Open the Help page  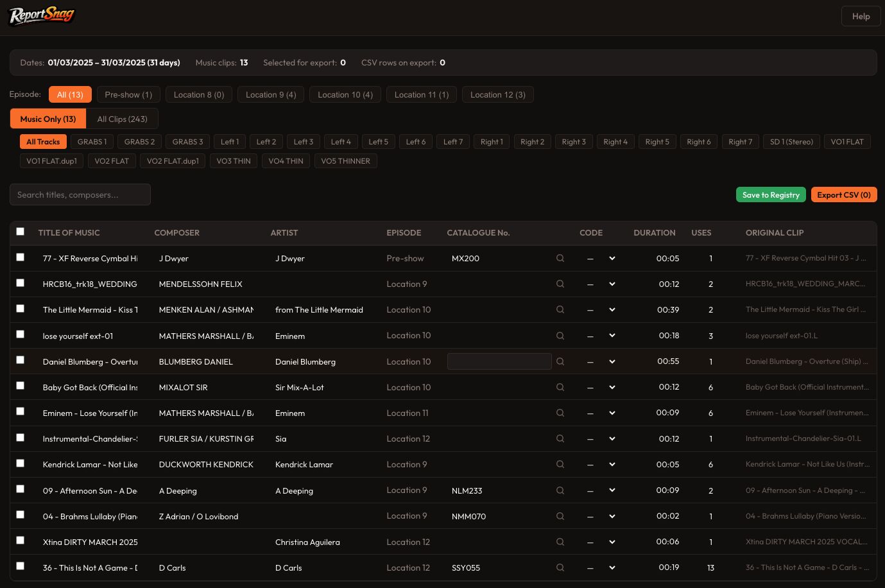(x=861, y=16)
